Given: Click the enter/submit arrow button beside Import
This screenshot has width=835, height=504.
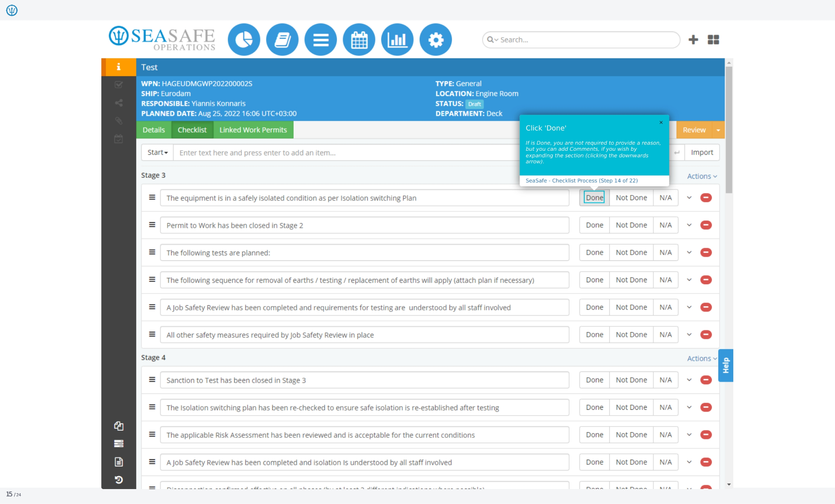Looking at the screenshot, I should click(x=677, y=153).
